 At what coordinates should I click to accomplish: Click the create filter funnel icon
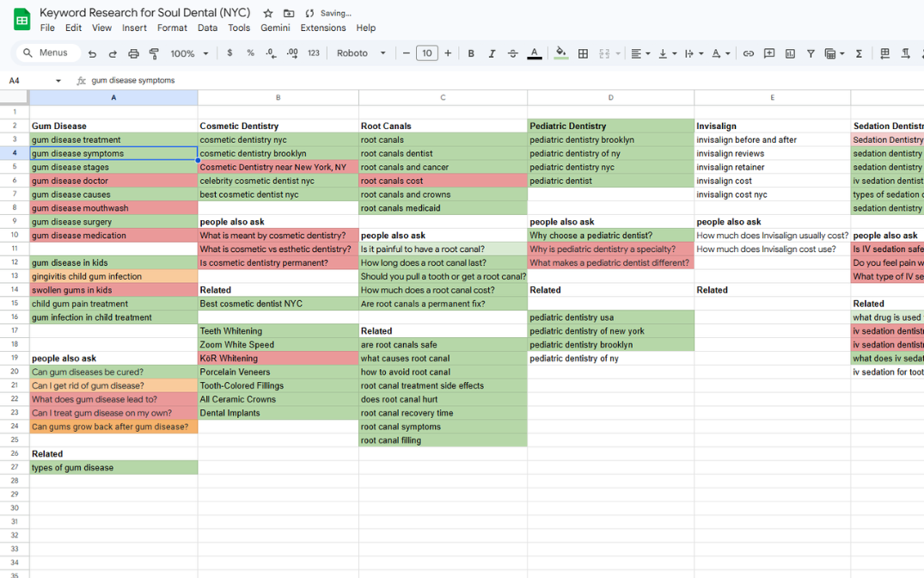coord(811,53)
